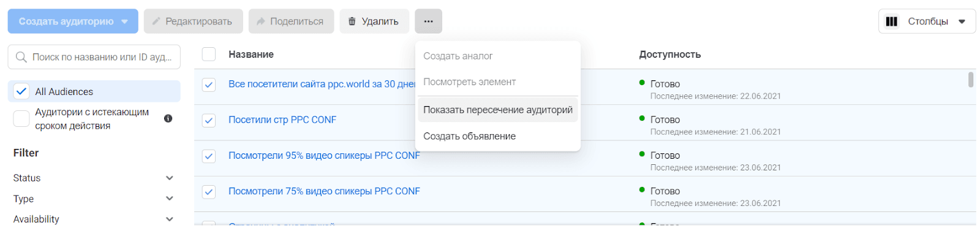Uncheck the Посмотрели 75% видео row checkbox
The width and height of the screenshot is (980, 228).
[209, 191]
